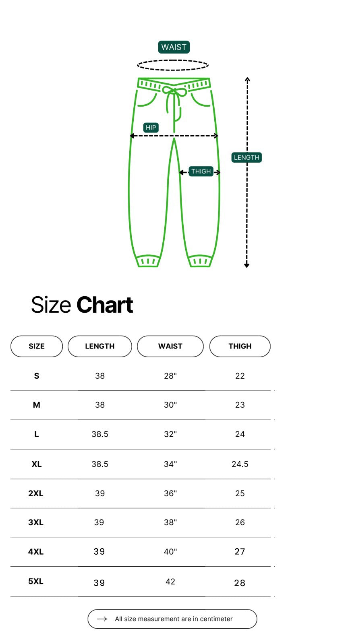Select the LENGTH column header pill
The image size is (348, 644).
click(100, 346)
